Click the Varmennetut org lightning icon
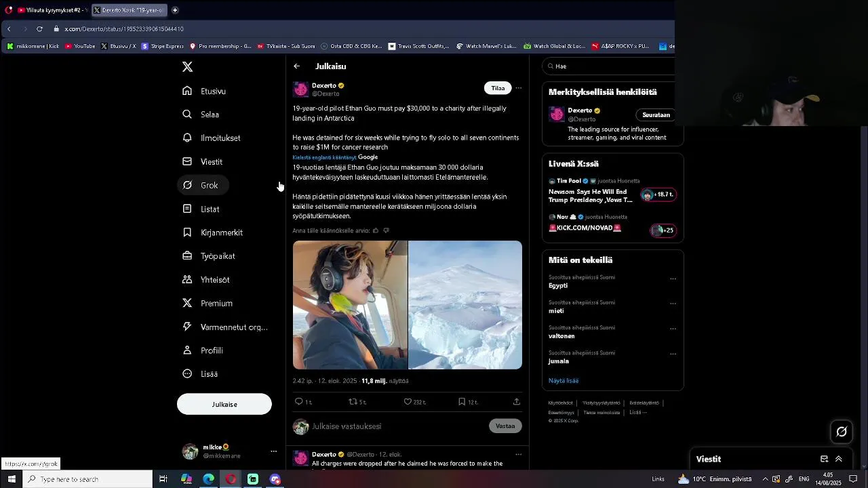The image size is (868, 488). [x=187, y=327]
